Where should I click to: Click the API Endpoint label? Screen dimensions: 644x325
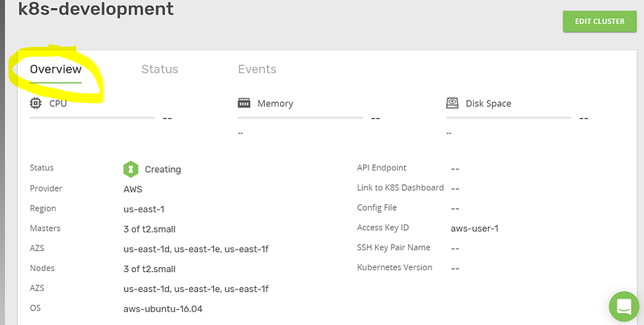tap(382, 167)
